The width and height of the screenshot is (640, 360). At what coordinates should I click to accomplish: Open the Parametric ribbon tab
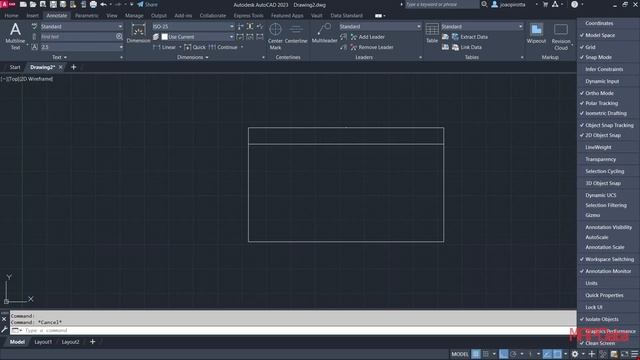[x=87, y=16]
